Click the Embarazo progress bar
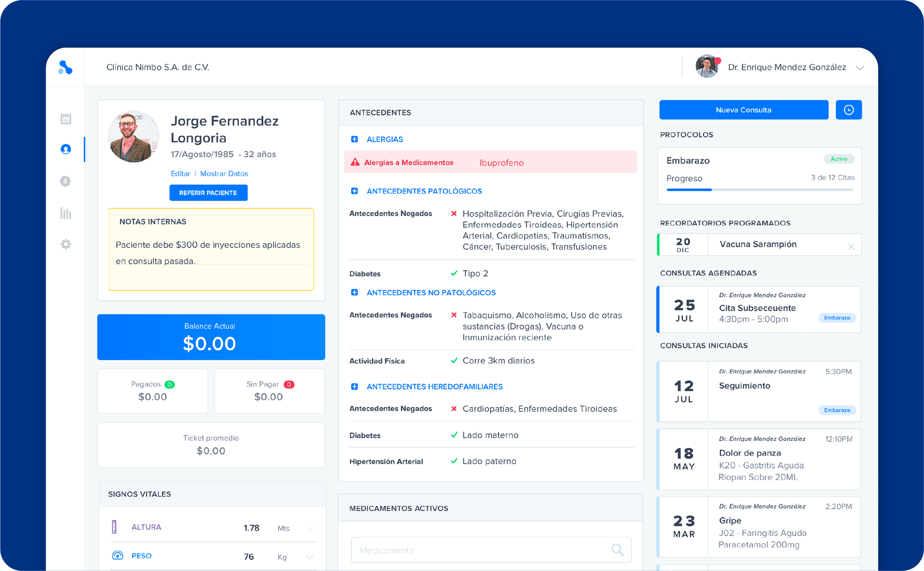 click(x=760, y=190)
